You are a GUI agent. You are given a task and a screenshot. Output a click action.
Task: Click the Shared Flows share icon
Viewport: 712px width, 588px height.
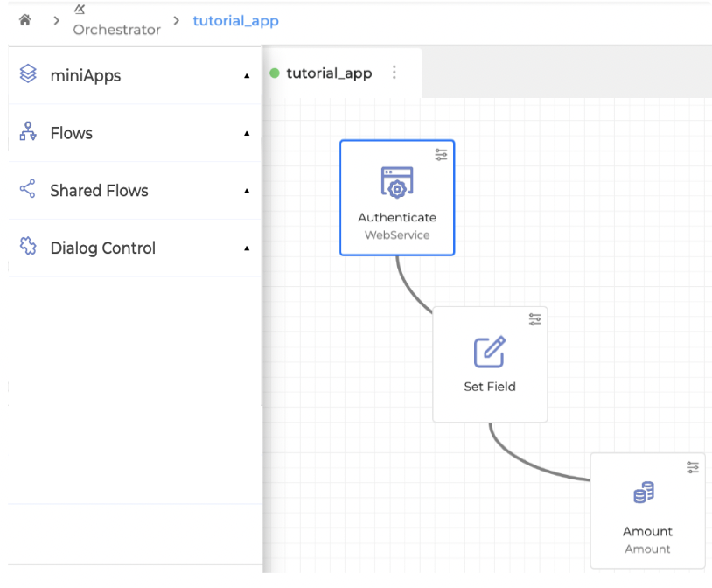click(x=28, y=189)
